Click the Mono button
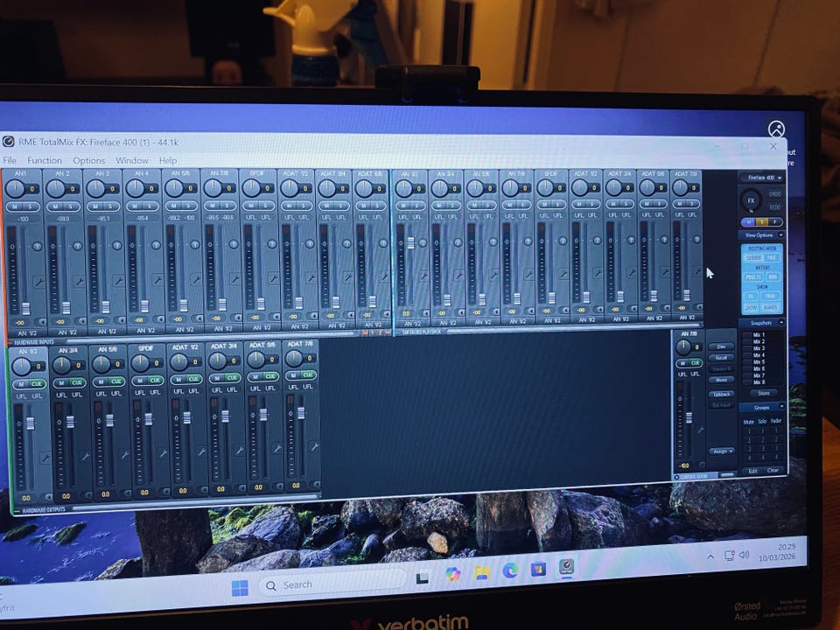 (721, 380)
